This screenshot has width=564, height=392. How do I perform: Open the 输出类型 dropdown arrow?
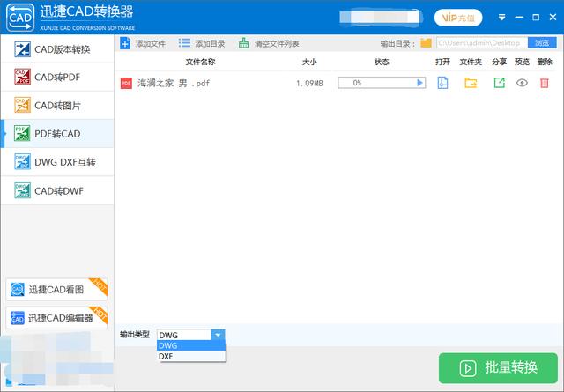pyautogui.click(x=218, y=335)
